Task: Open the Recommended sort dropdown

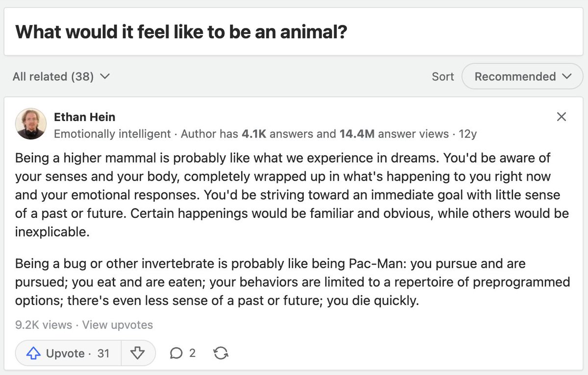Action: pyautogui.click(x=522, y=76)
